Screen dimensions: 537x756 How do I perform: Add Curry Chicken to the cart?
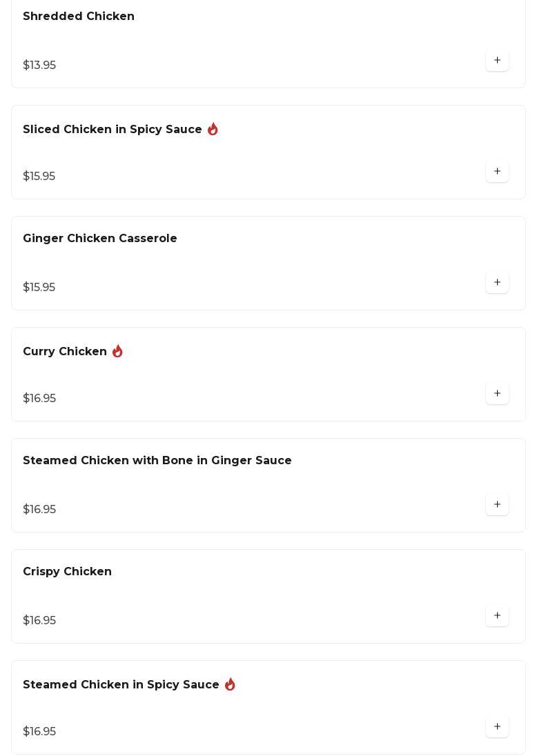497,394
